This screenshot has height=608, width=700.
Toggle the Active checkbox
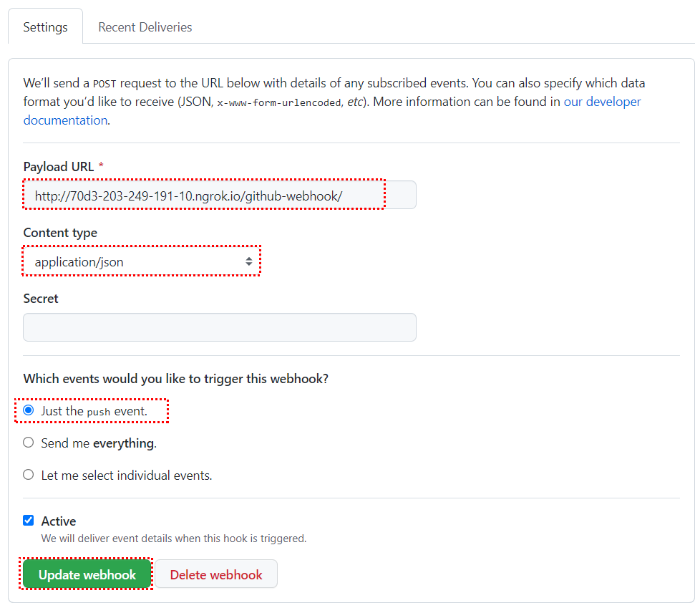(x=29, y=520)
